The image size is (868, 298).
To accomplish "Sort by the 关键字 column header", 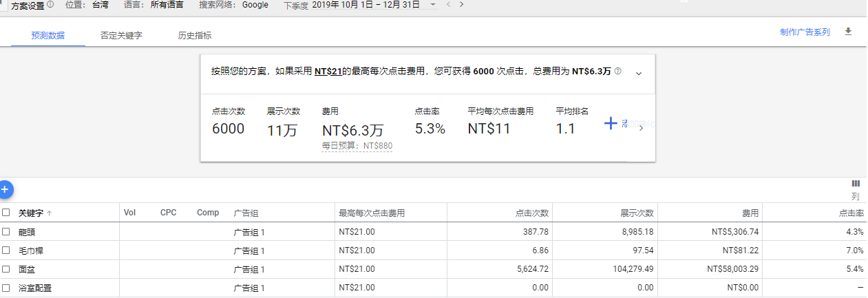I will (x=32, y=213).
